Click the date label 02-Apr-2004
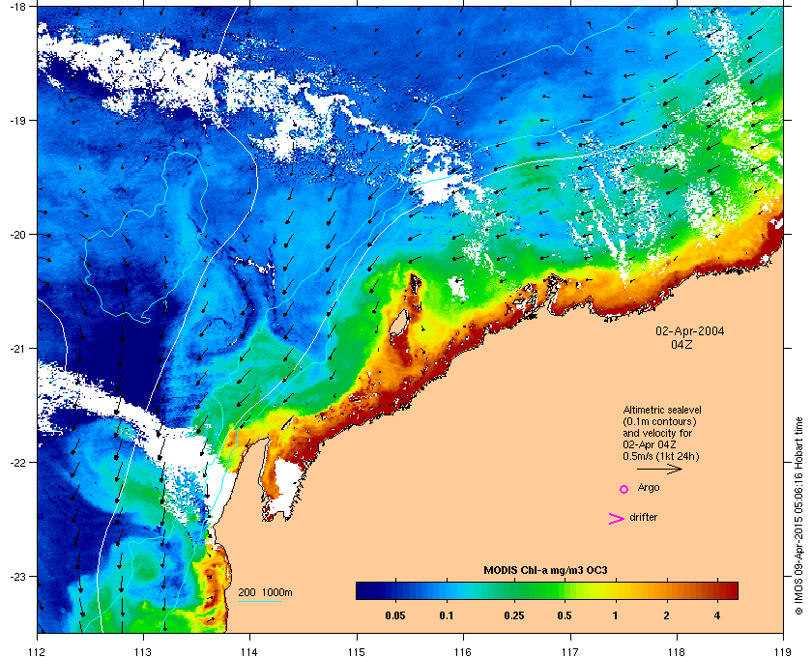Screen dimensions: 812x657 click(x=690, y=330)
